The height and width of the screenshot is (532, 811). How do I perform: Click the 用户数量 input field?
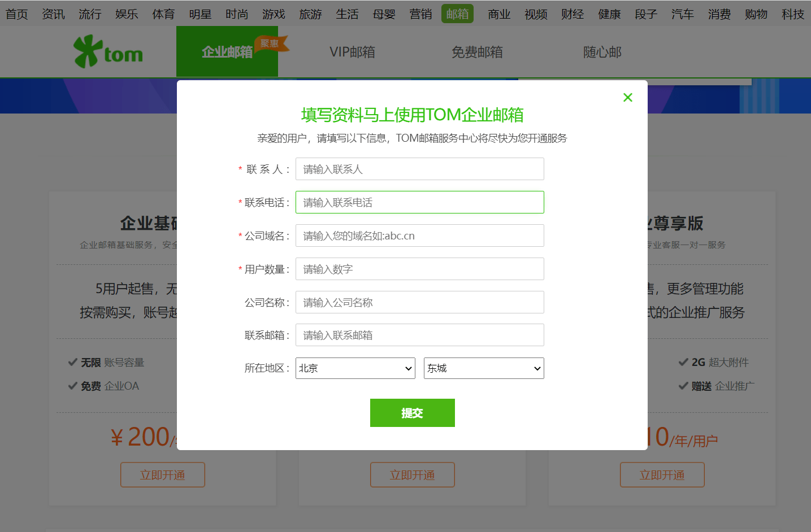419,269
